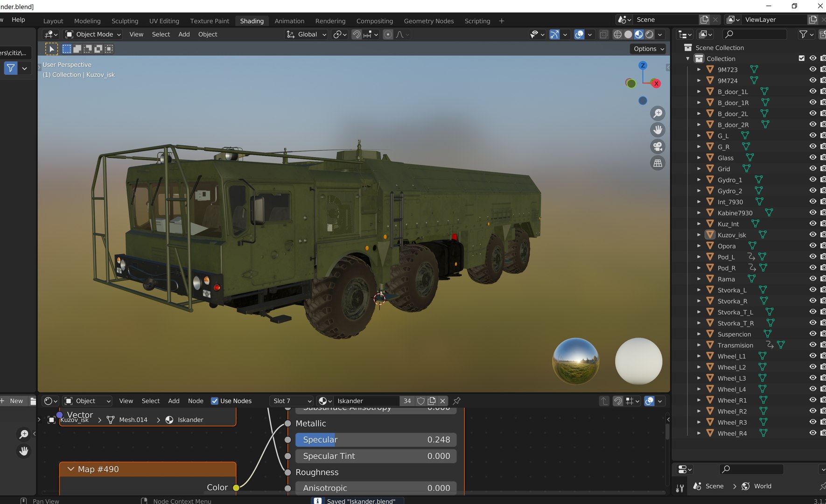The image size is (826, 504).
Task: Collapse the Map #490 node
Action: pyautogui.click(x=71, y=469)
